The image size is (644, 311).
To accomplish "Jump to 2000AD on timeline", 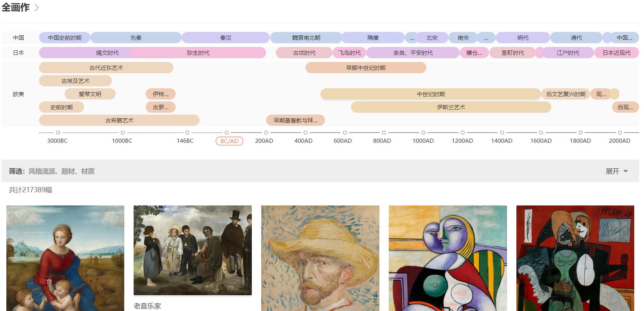I will pyautogui.click(x=620, y=140).
